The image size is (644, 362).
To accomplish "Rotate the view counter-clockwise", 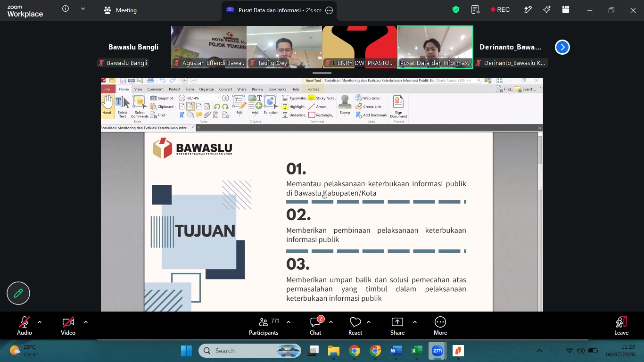I will coord(217,107).
